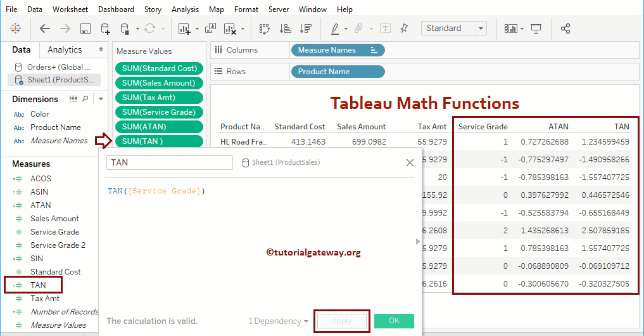
Task: Open the Analysis menu
Action: (186, 9)
